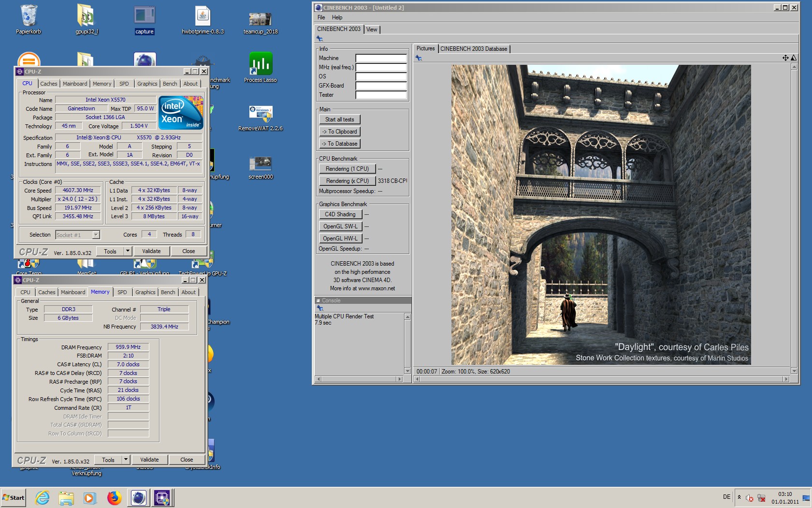Click the pin icon under the CINEBENCH 2003 tab

click(x=319, y=39)
